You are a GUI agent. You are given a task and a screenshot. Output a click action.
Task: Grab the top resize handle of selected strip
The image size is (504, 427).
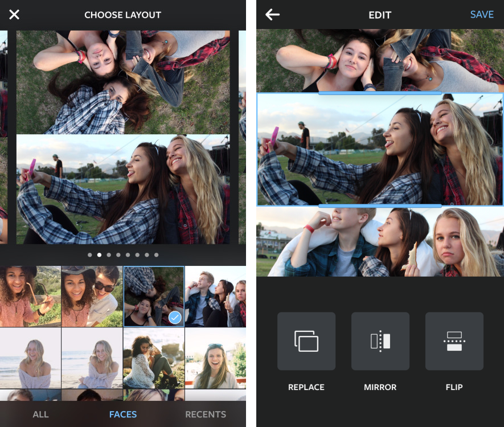[380, 93]
